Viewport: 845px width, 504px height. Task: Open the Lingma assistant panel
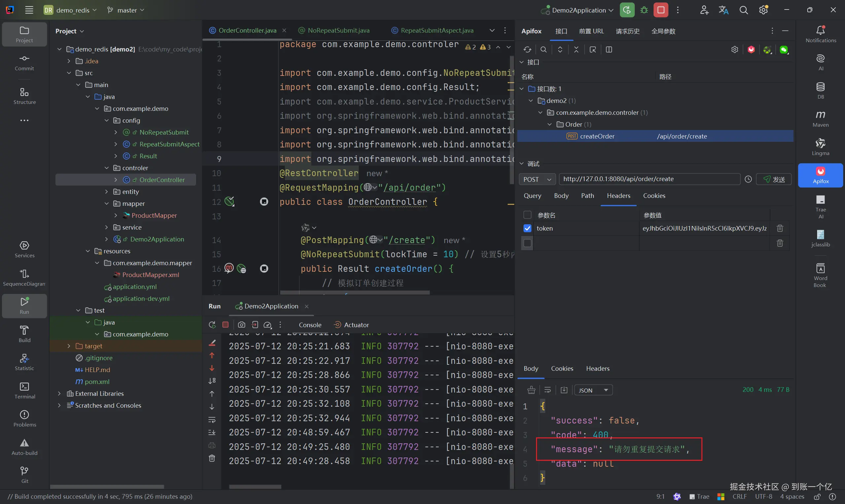point(820,147)
